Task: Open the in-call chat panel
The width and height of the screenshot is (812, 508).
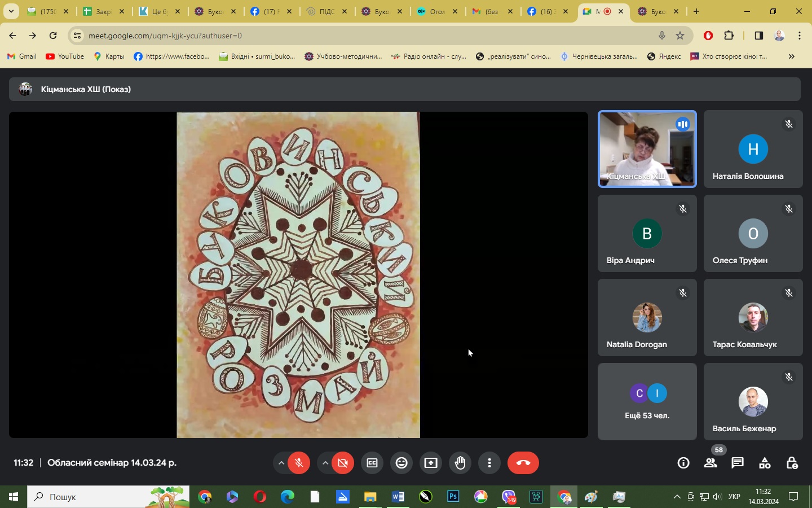Action: [738, 463]
